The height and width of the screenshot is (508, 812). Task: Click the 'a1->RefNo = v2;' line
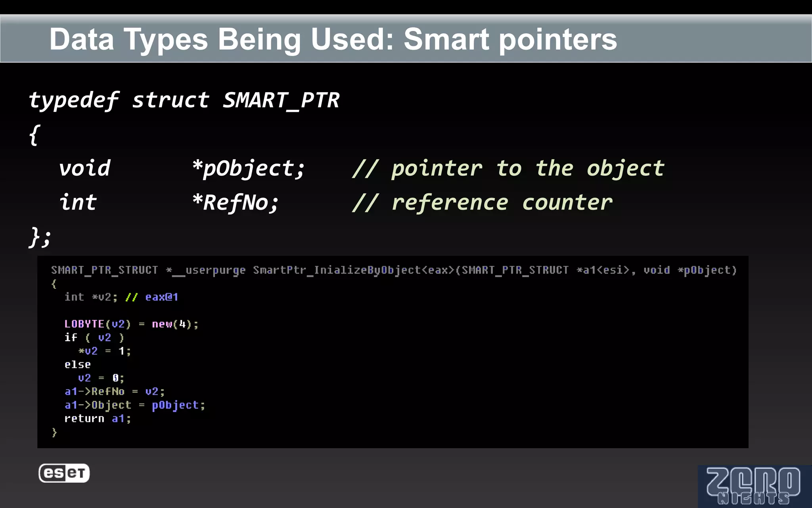click(115, 391)
